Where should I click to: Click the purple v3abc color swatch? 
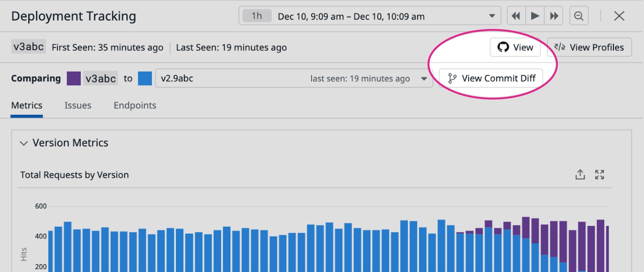click(x=73, y=78)
